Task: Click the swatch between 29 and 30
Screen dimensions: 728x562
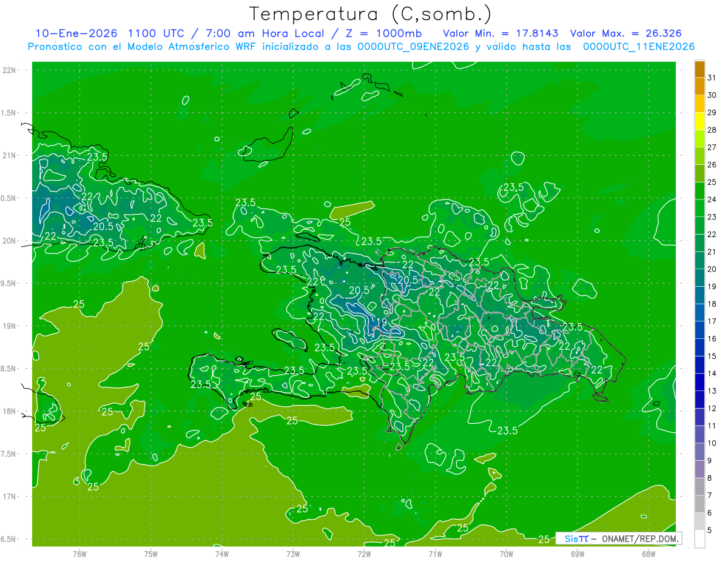Action: (699, 104)
